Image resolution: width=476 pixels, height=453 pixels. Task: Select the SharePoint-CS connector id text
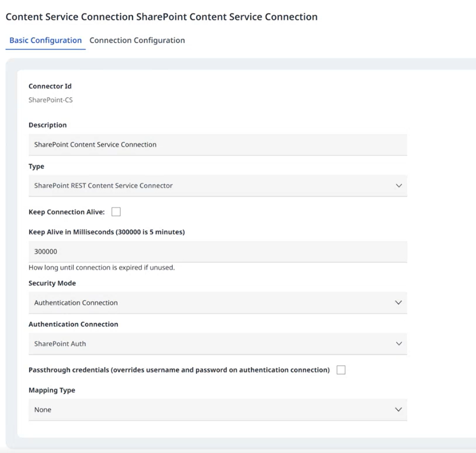[x=51, y=100]
